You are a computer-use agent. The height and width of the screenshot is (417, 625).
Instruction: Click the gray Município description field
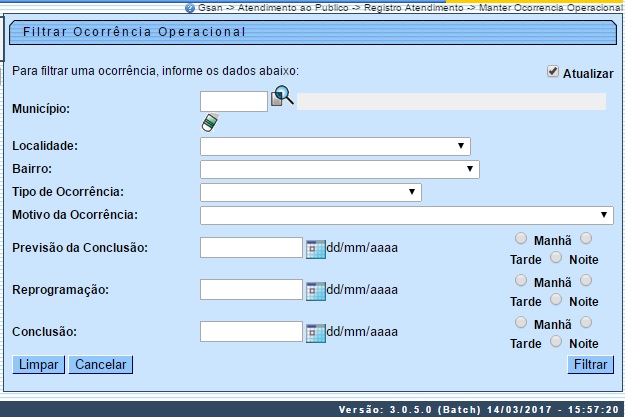(451, 101)
